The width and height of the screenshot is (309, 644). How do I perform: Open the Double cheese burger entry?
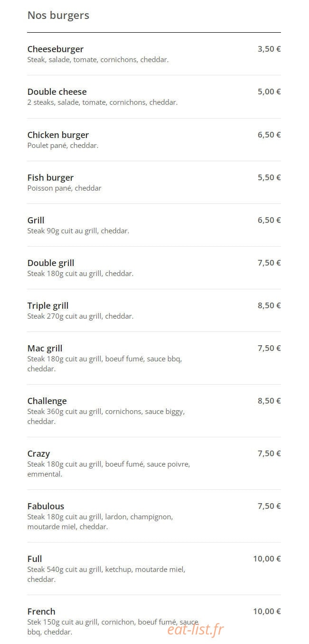tap(57, 92)
